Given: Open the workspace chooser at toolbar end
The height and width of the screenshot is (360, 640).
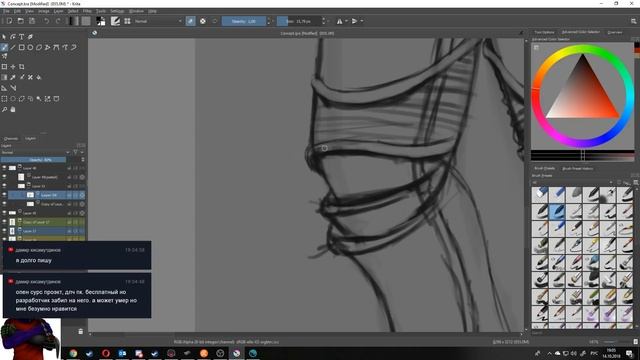Looking at the screenshot, I should pyautogui.click(x=633, y=21).
